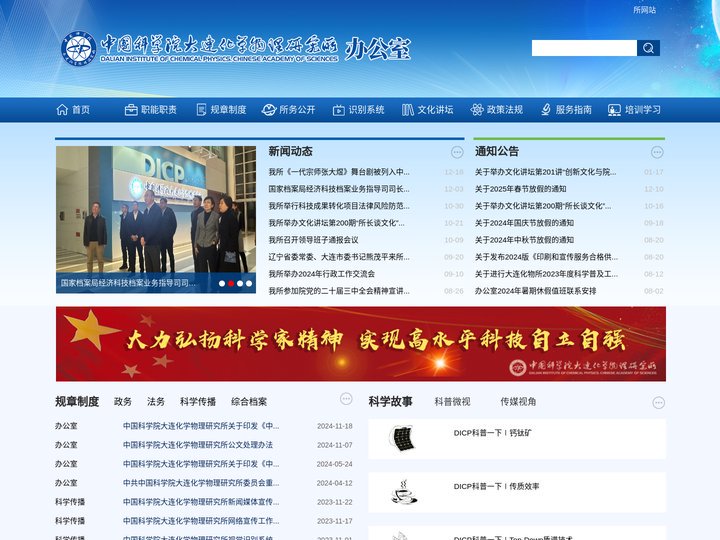Open news 我所参加院党的二十届三中全会精神宣讲
Image resolution: width=720 pixels, height=540 pixels.
click(339, 291)
